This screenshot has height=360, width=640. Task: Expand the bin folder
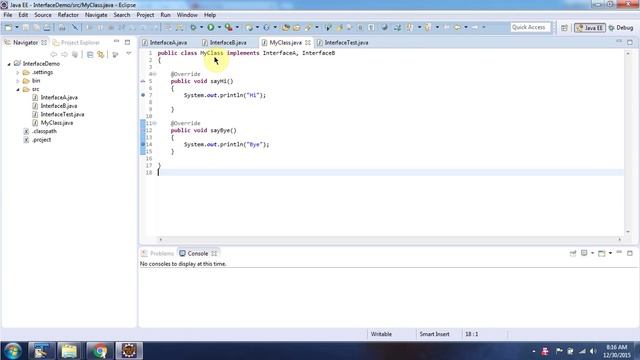tap(18, 81)
